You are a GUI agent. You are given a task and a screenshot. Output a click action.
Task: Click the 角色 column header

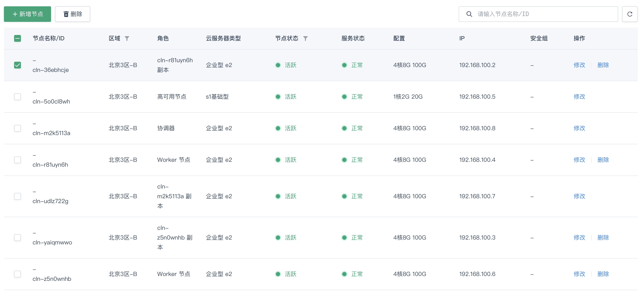[163, 38]
